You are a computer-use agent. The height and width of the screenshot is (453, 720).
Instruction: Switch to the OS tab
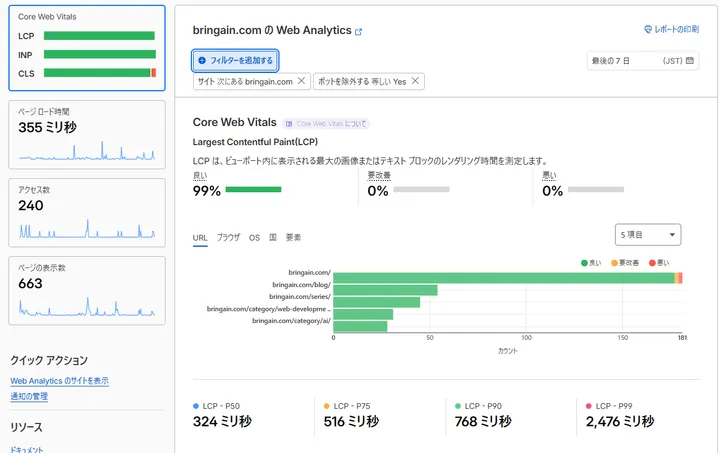tap(254, 238)
